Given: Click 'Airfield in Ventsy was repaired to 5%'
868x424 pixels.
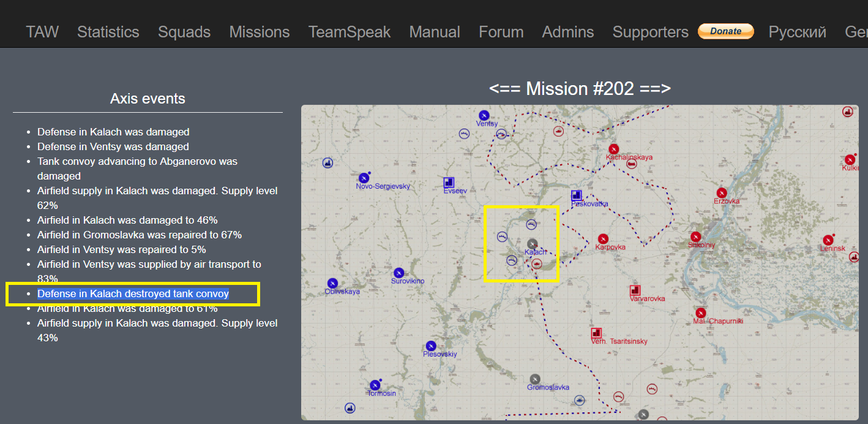Looking at the screenshot, I should point(122,249).
